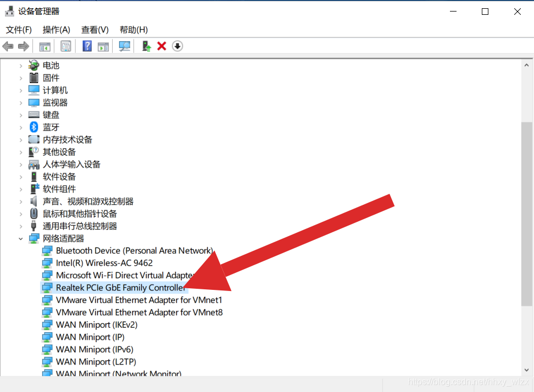The image size is (534, 392).
Task: Expand the 键盘 category chevron
Action: coord(21,115)
